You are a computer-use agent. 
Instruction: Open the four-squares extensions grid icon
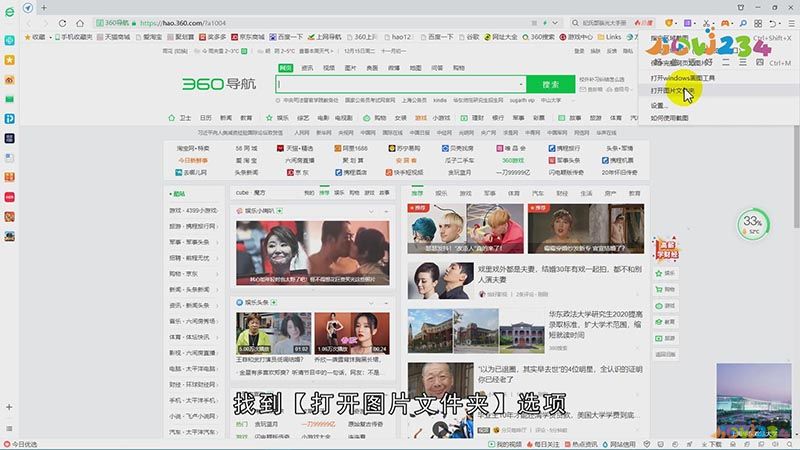758,23
